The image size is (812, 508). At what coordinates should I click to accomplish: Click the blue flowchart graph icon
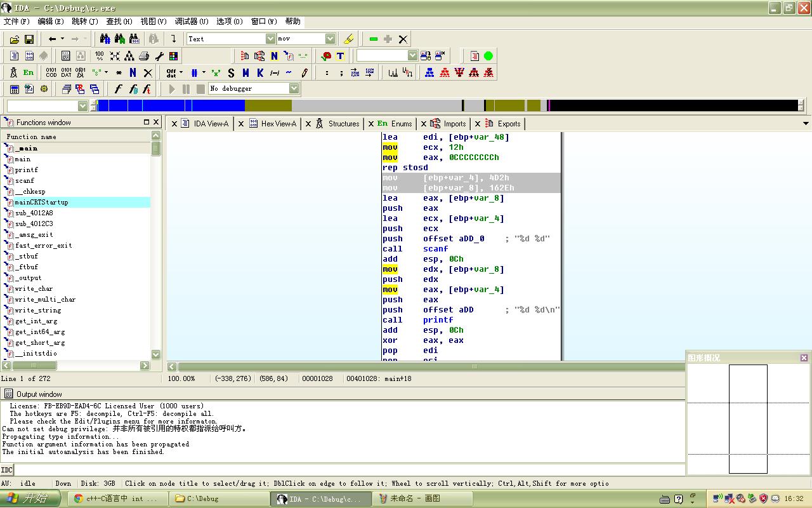(x=429, y=72)
